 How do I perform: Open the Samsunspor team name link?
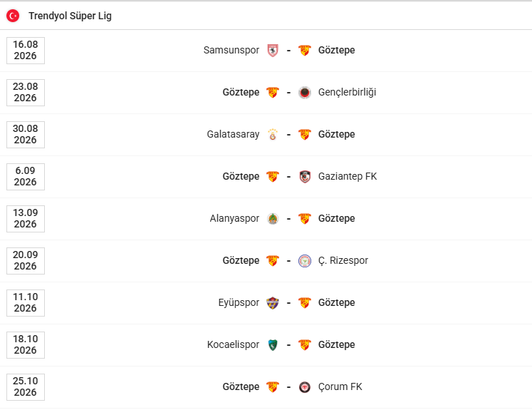[231, 51]
